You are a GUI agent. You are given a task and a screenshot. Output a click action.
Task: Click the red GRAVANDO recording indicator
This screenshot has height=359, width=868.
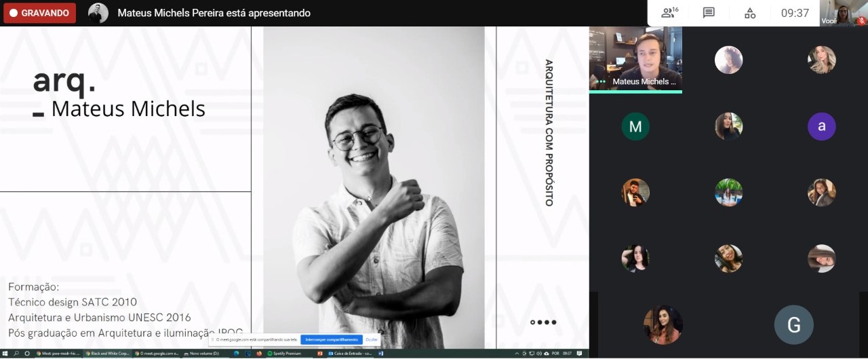click(39, 13)
